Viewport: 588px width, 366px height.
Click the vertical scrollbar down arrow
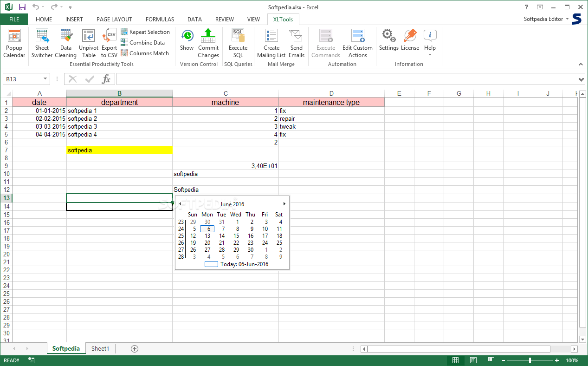pyautogui.click(x=582, y=340)
